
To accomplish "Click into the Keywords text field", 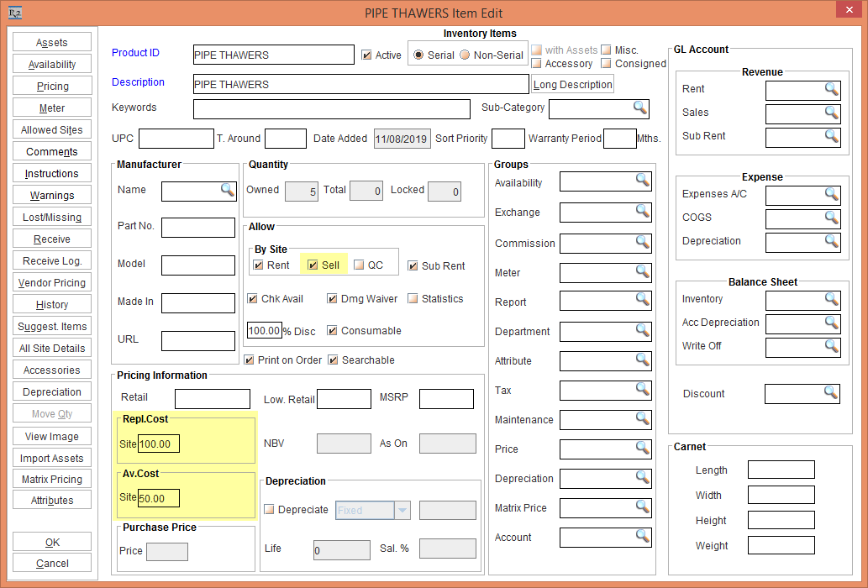I will click(331, 109).
